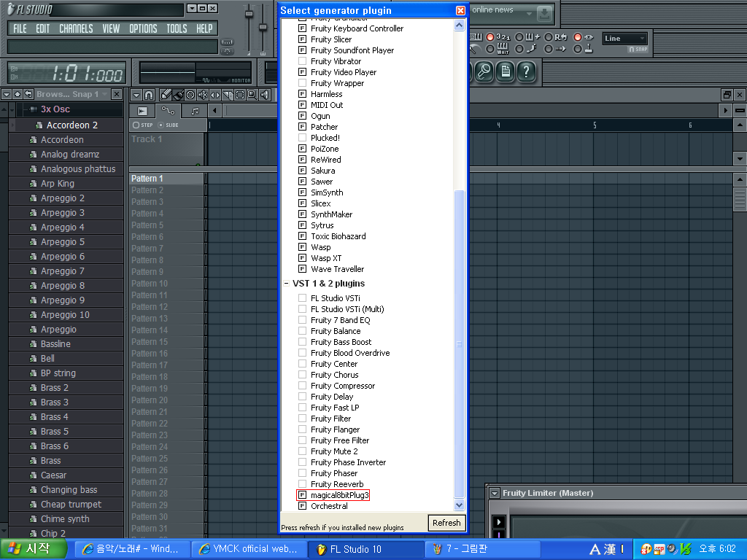The image size is (747, 560).
Task: Check the Harmless favorite checkbox
Action: pos(302,94)
